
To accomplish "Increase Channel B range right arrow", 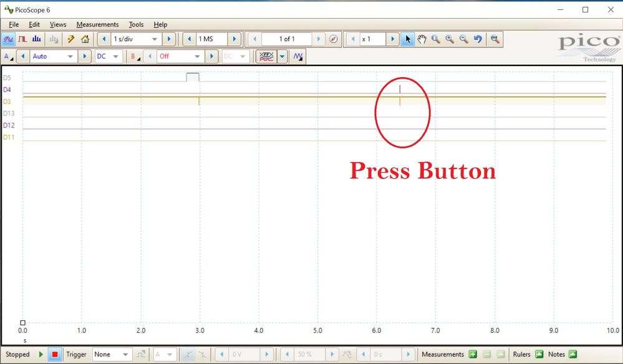I will [211, 56].
